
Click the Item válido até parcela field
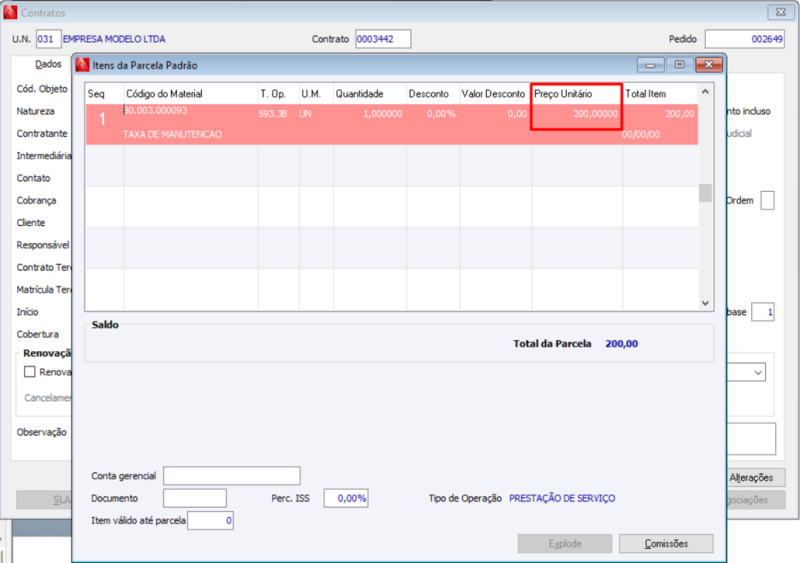210,521
